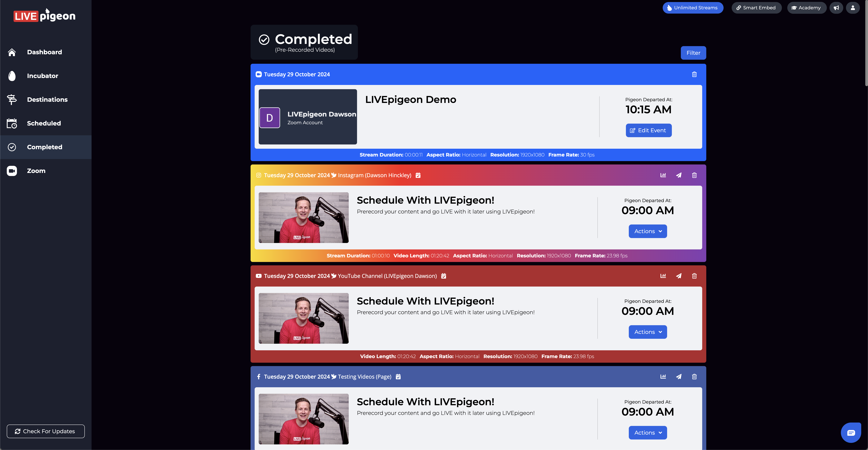This screenshot has width=868, height=450.
Task: Open the Incubator page
Action: pyautogui.click(x=42, y=76)
